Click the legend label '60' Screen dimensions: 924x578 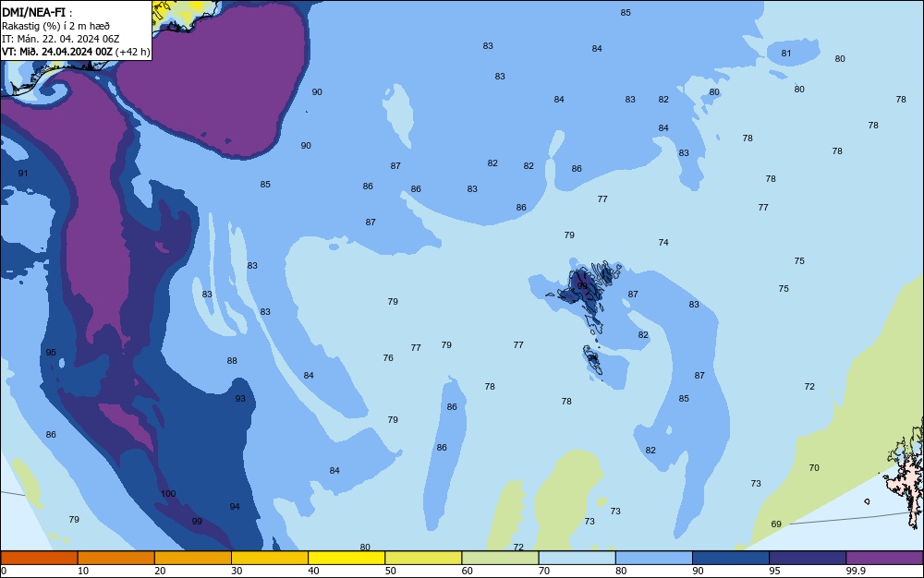tap(468, 571)
